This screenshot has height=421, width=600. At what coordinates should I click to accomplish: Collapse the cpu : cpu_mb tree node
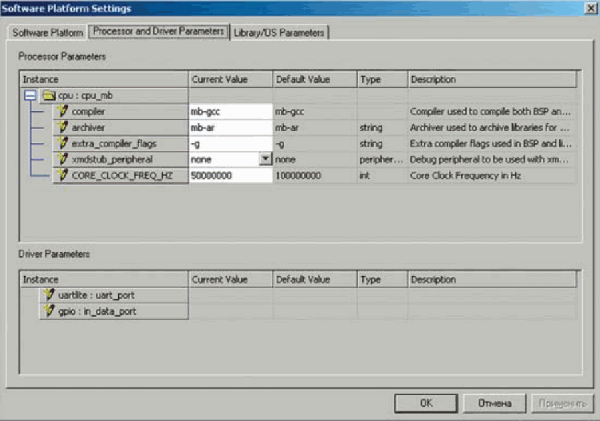click(x=31, y=96)
